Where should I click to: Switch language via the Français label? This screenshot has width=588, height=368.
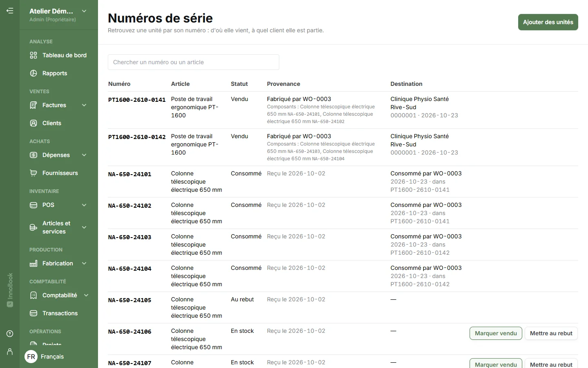pyautogui.click(x=52, y=357)
